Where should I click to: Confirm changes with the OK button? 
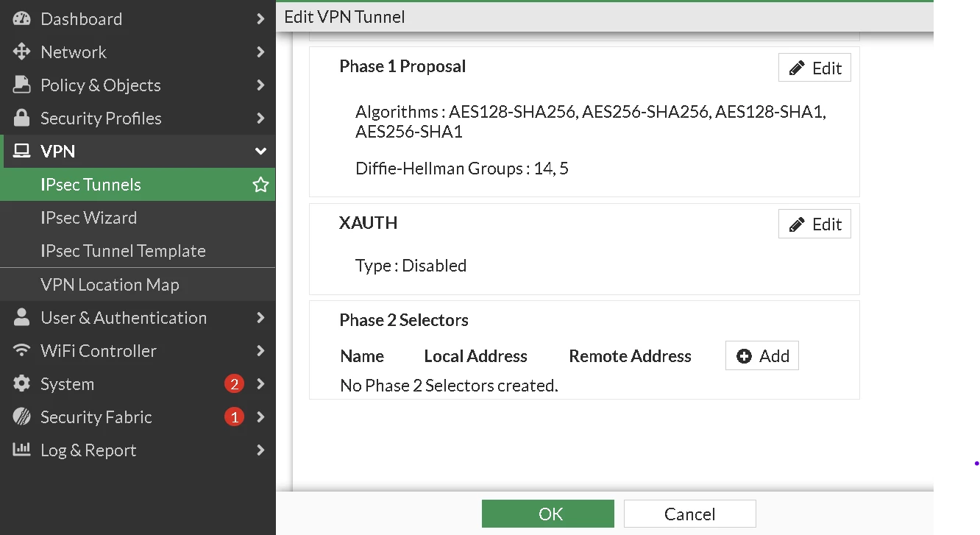coord(548,514)
